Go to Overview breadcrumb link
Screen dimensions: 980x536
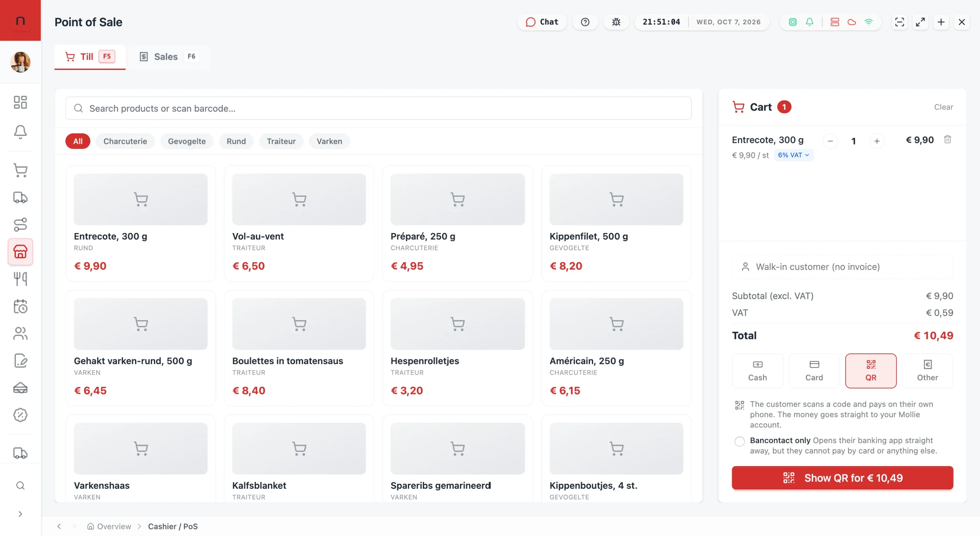click(x=109, y=526)
